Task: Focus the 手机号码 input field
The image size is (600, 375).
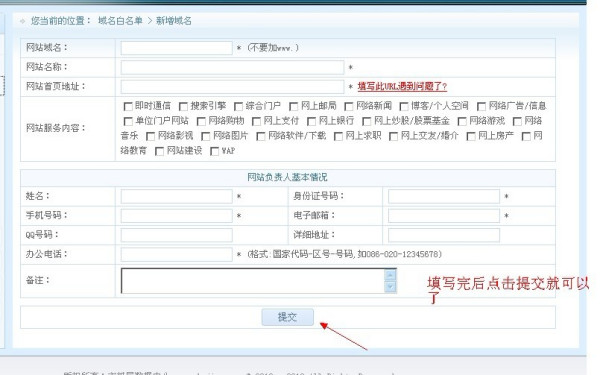Action: pyautogui.click(x=177, y=215)
